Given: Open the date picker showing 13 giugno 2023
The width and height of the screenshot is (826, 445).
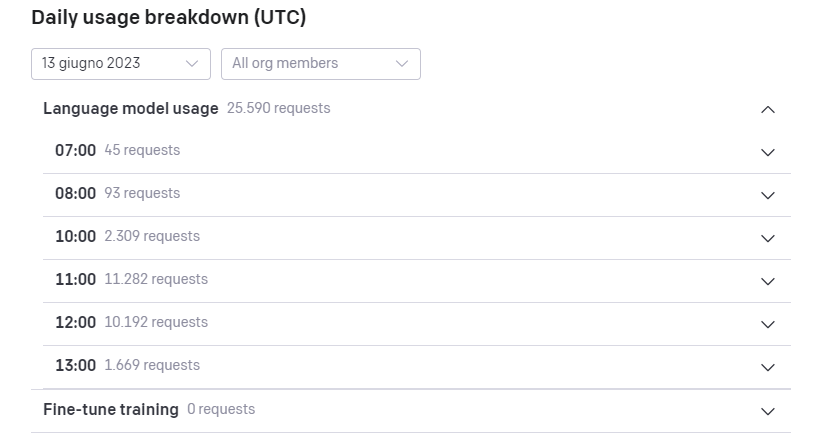Looking at the screenshot, I should pos(120,63).
